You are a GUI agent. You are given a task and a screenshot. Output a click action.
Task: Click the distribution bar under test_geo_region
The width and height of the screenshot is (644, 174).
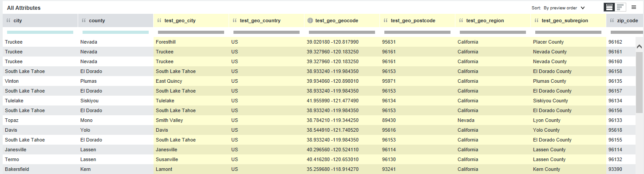tap(493, 32)
